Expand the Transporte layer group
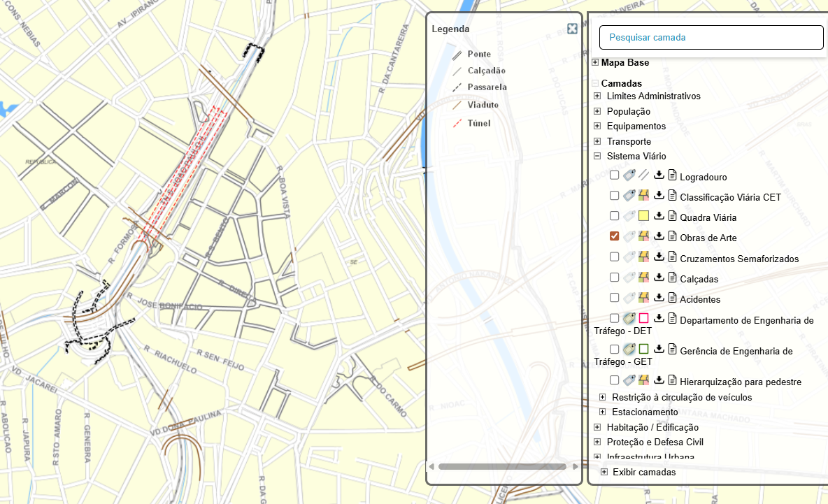828x504 pixels. click(x=597, y=141)
